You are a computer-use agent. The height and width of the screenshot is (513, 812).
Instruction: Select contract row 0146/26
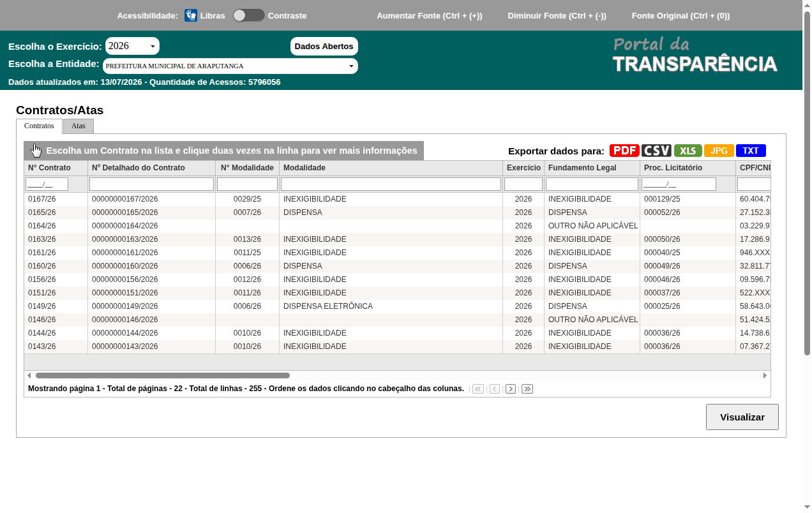(x=397, y=320)
